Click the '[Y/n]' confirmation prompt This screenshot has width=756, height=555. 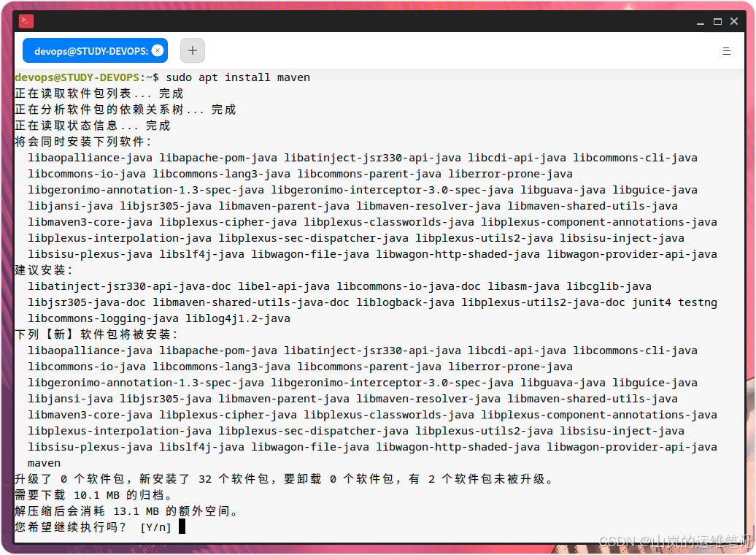click(155, 527)
